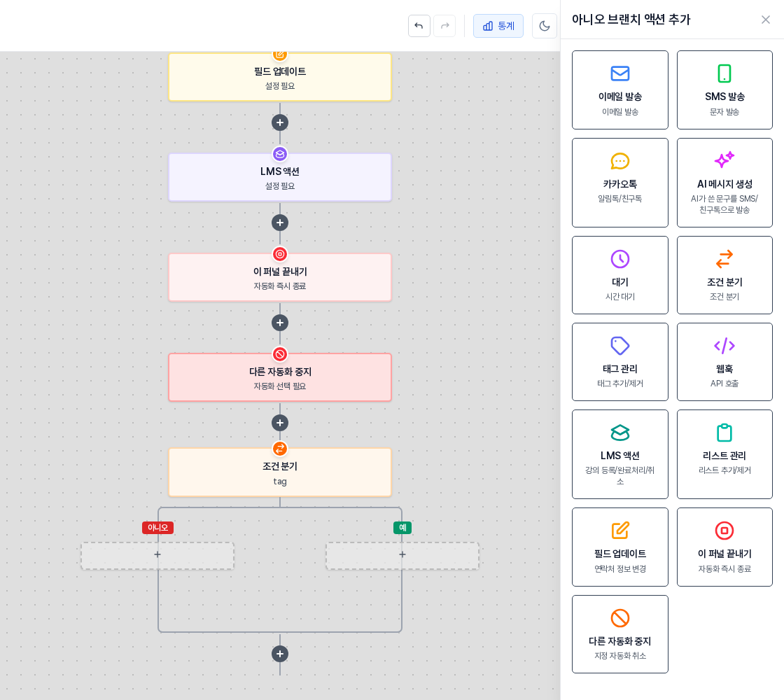Viewport: 784px width, 700px height.
Task: Click the red ban badge on 다른 자동화 중지 node
Action: click(280, 354)
